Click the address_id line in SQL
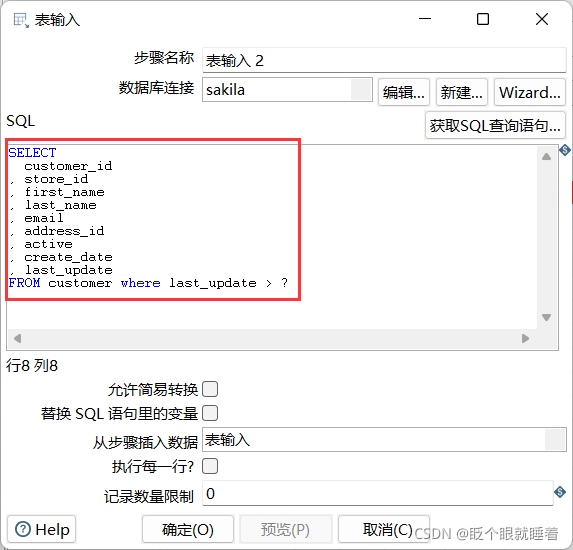 64,231
